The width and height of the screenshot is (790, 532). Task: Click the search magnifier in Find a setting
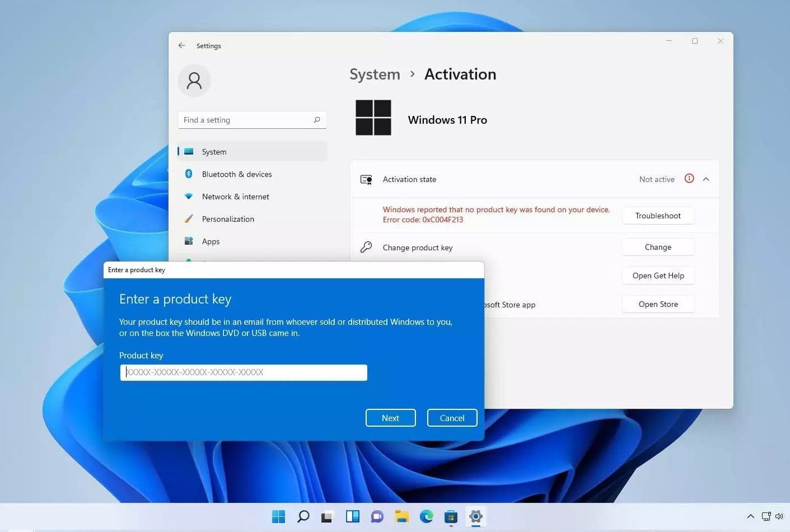pyautogui.click(x=317, y=120)
